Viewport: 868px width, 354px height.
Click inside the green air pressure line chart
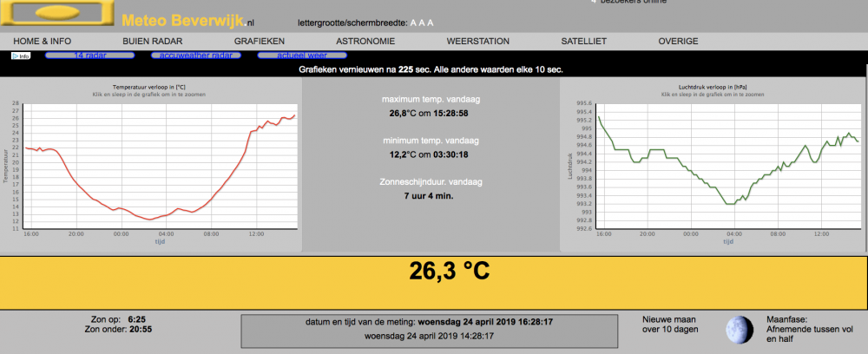point(727,166)
